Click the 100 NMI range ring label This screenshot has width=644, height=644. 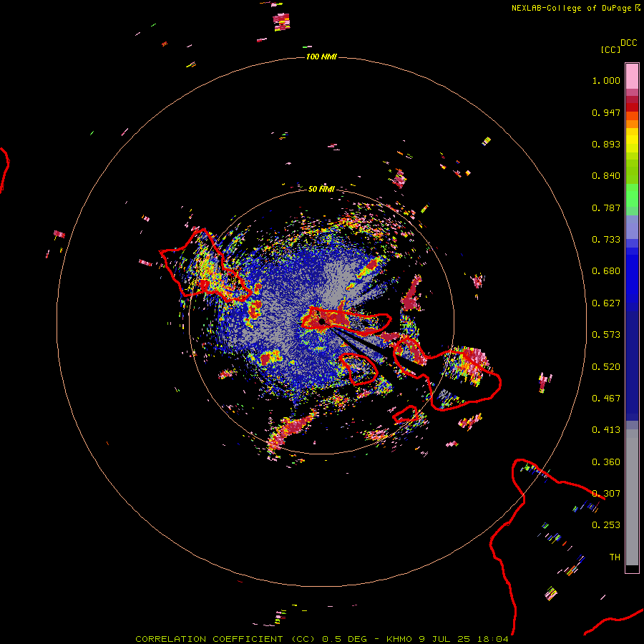321,57
